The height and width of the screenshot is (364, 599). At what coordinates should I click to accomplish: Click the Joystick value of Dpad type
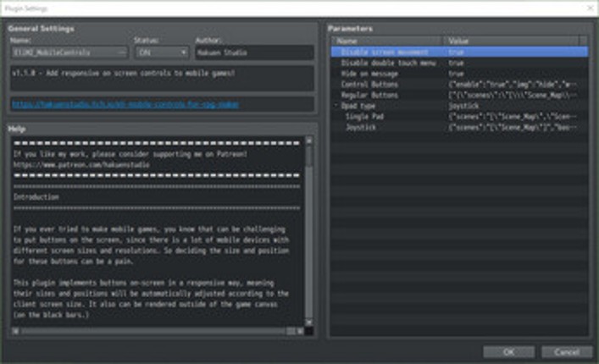pos(463,106)
